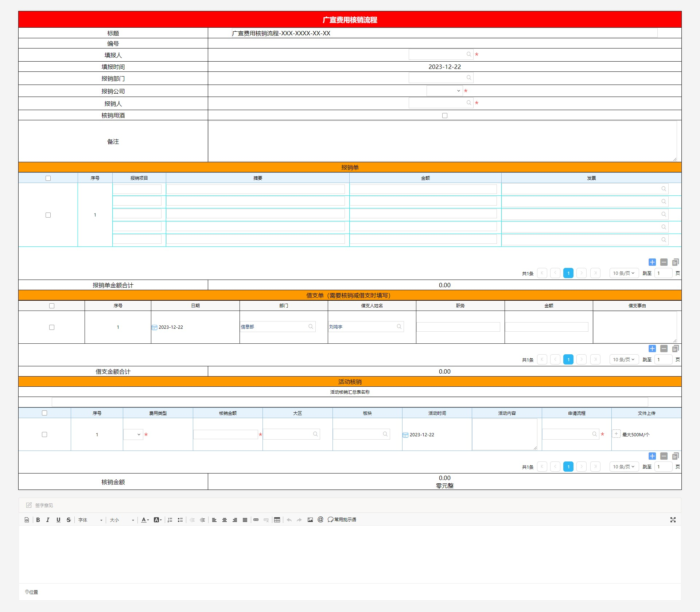Insert a hyperlink in the editor
The height and width of the screenshot is (612, 700).
pos(256,520)
